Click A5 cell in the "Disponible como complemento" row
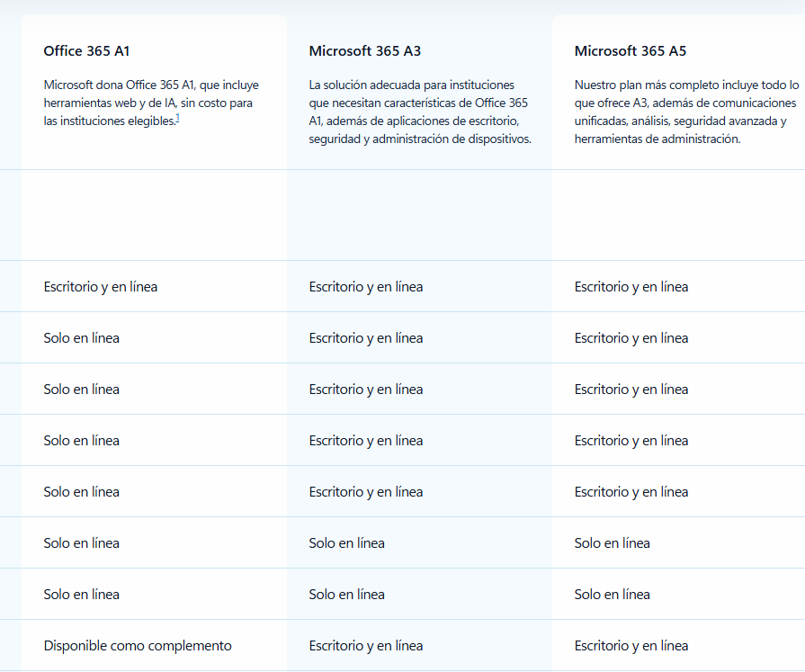 (x=631, y=645)
